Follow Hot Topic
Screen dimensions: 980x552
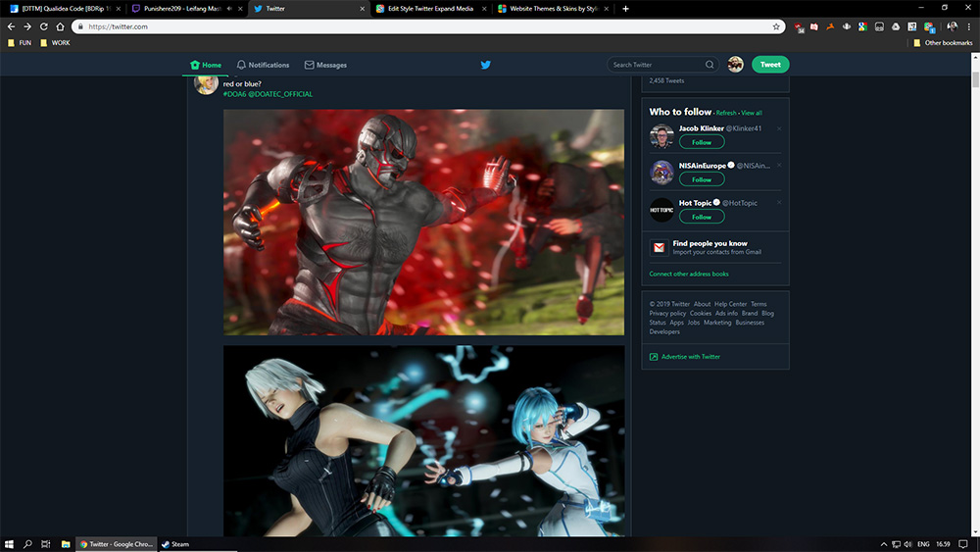[702, 217]
